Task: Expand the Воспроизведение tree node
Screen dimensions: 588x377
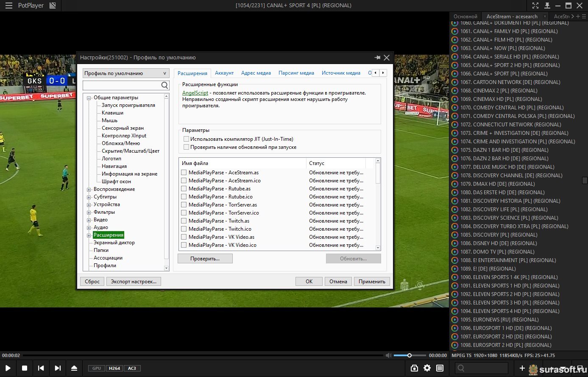Action: tap(89, 190)
